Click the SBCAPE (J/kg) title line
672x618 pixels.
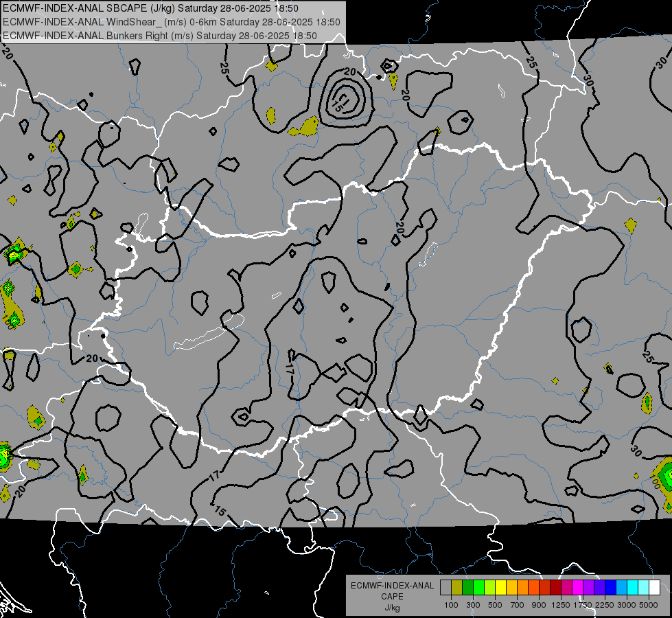click(x=150, y=8)
